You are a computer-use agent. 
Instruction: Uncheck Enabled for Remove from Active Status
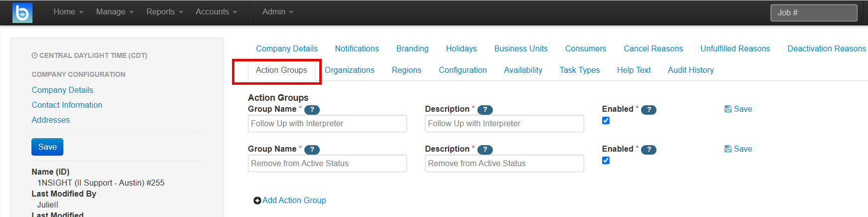click(x=606, y=161)
